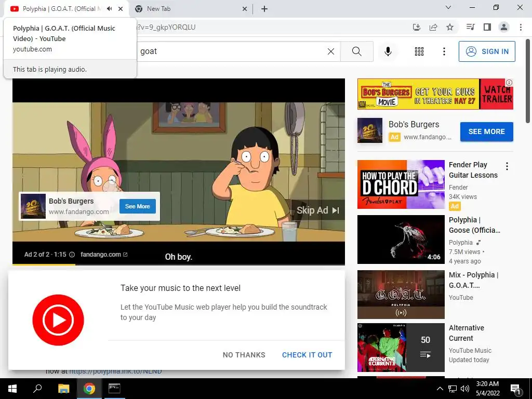Clear the YouTube search text

tap(331, 51)
